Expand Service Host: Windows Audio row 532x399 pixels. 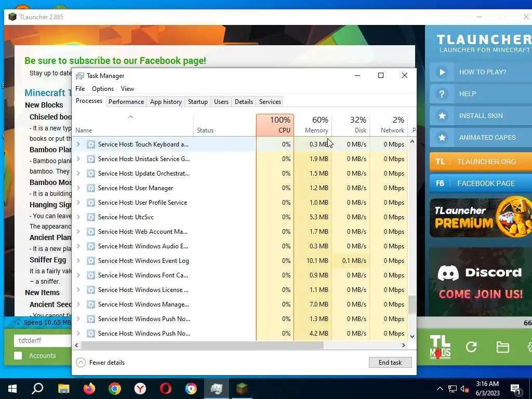coord(78,246)
